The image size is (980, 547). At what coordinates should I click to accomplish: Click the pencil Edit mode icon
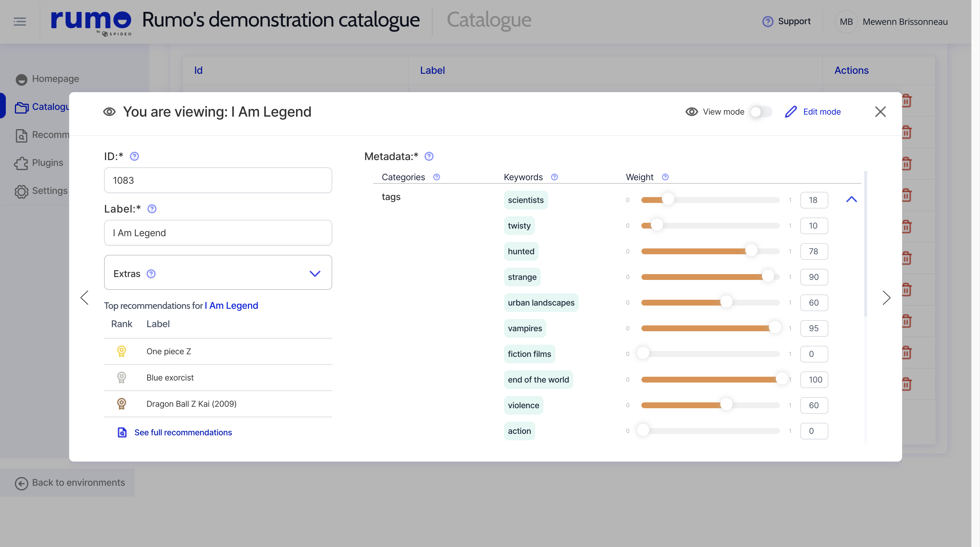pos(791,112)
